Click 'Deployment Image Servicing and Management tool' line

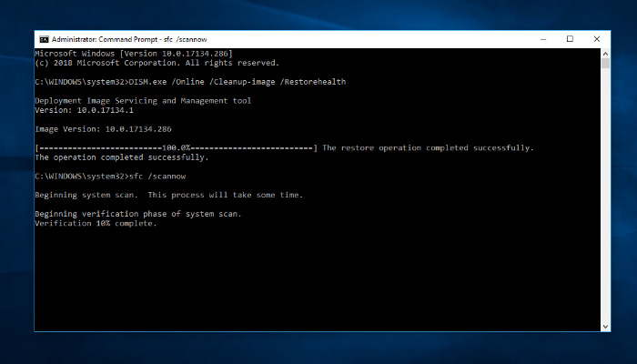pyautogui.click(x=143, y=101)
